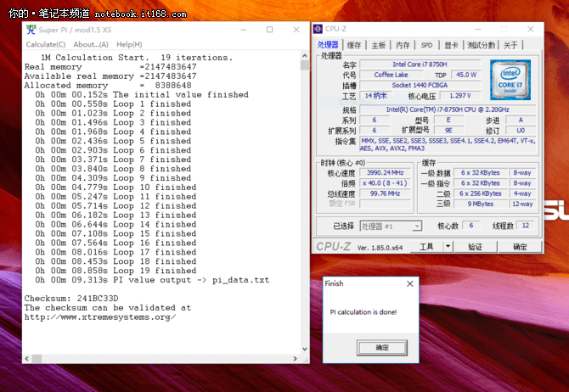Switch to the 显卡 tab in CPU-Z

coord(451,45)
